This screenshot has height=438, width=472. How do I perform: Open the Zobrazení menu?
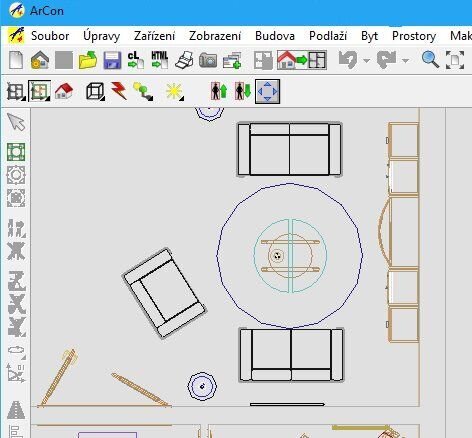click(x=215, y=36)
